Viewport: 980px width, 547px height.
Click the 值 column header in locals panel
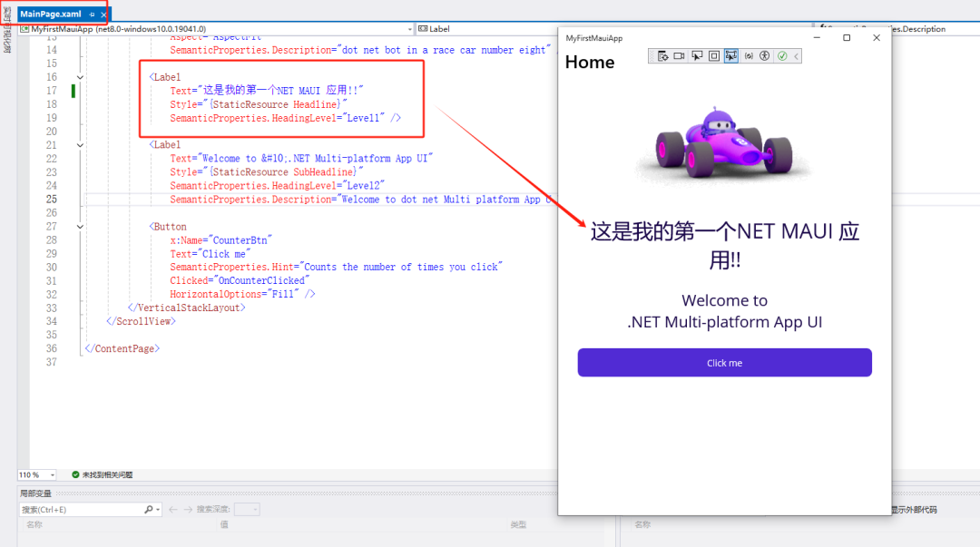click(224, 525)
